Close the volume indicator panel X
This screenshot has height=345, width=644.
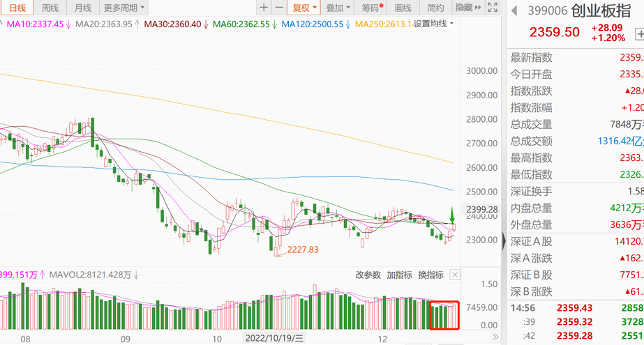(455, 275)
